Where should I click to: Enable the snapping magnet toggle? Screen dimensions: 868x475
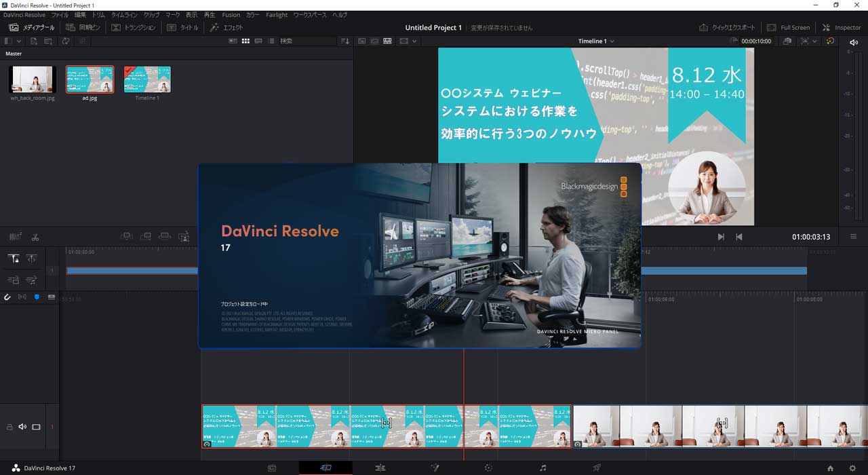[7, 297]
